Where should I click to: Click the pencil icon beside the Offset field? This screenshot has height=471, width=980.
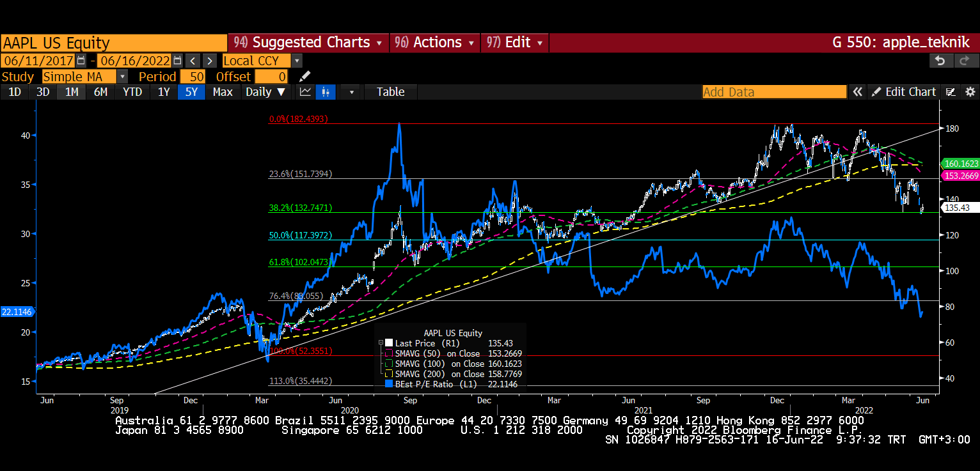(304, 77)
